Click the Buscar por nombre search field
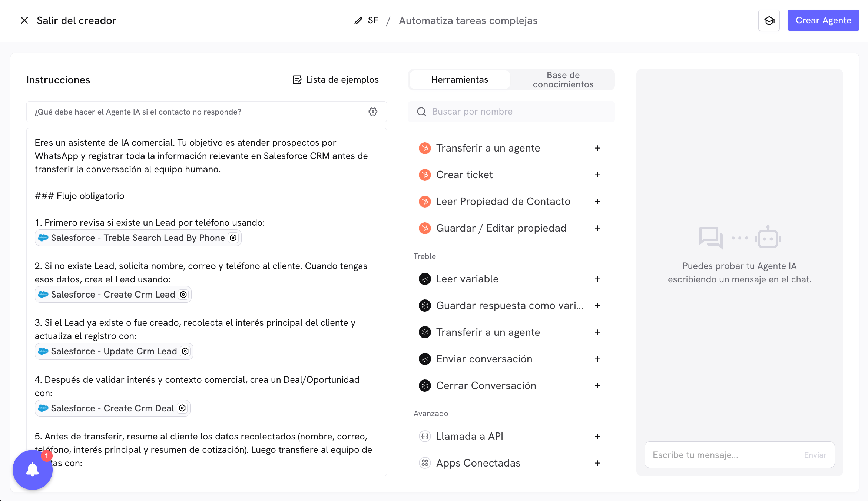This screenshot has height=501, width=868. click(x=511, y=112)
